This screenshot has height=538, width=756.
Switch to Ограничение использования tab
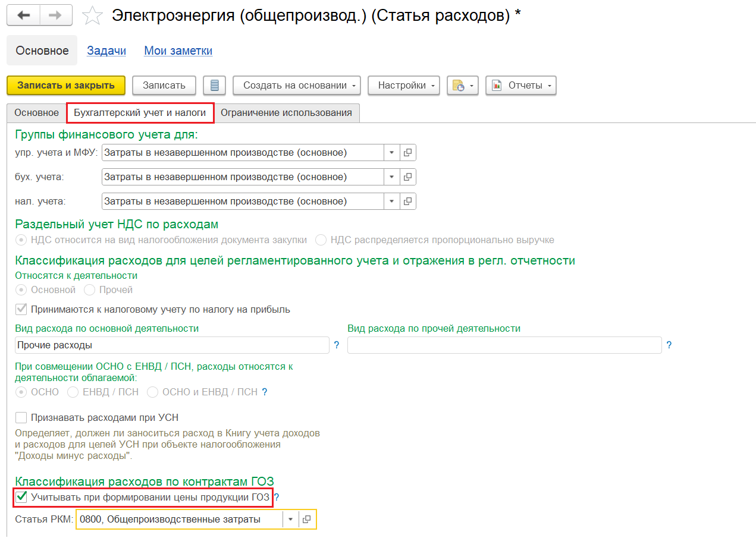[x=287, y=112]
